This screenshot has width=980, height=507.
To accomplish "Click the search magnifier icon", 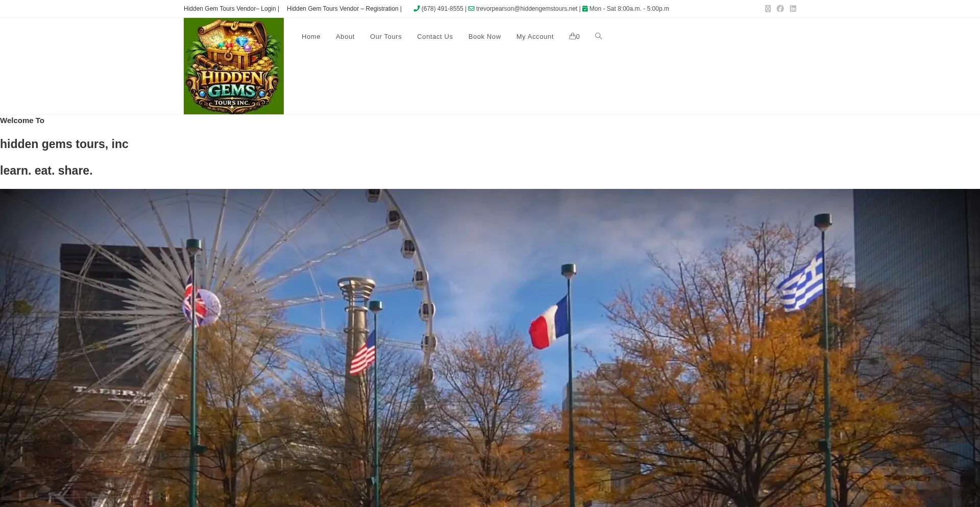I will tap(599, 36).
